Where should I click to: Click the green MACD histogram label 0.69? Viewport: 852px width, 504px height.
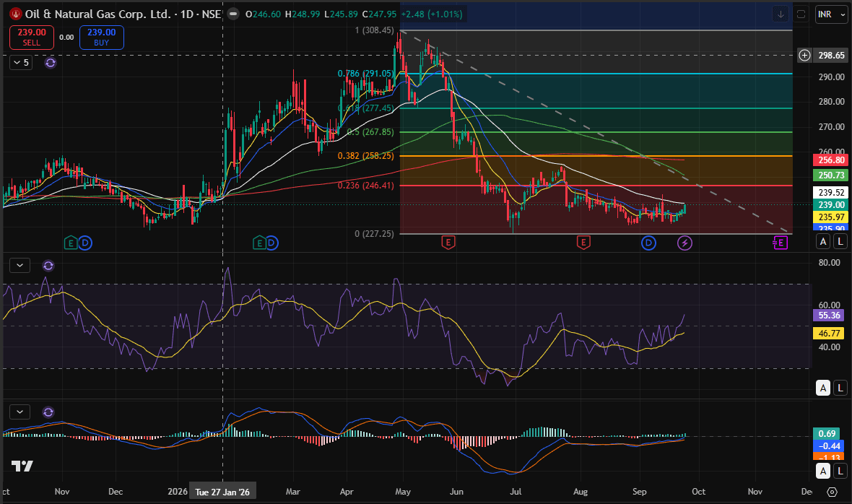coord(827,433)
